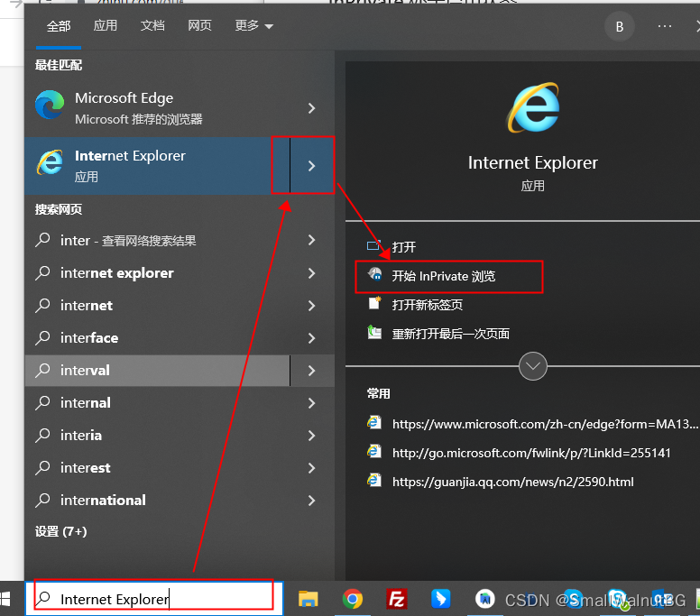
Task: Click Internet Explorer icon in results list
Action: [50, 162]
